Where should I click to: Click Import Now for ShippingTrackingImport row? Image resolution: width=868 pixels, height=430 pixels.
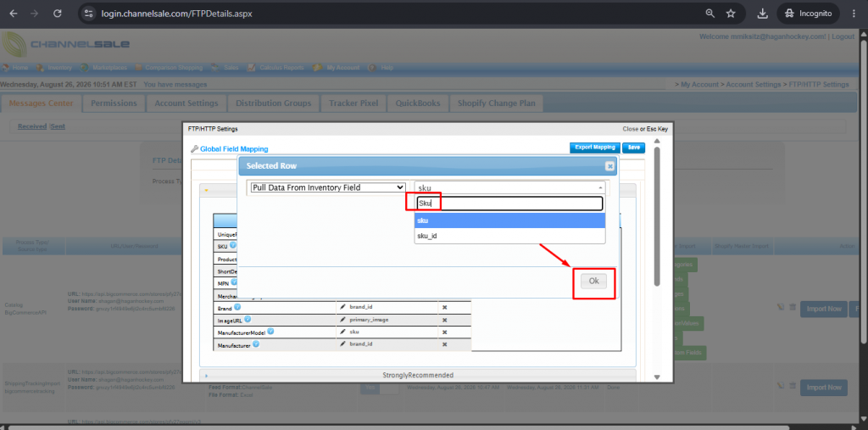pyautogui.click(x=824, y=388)
